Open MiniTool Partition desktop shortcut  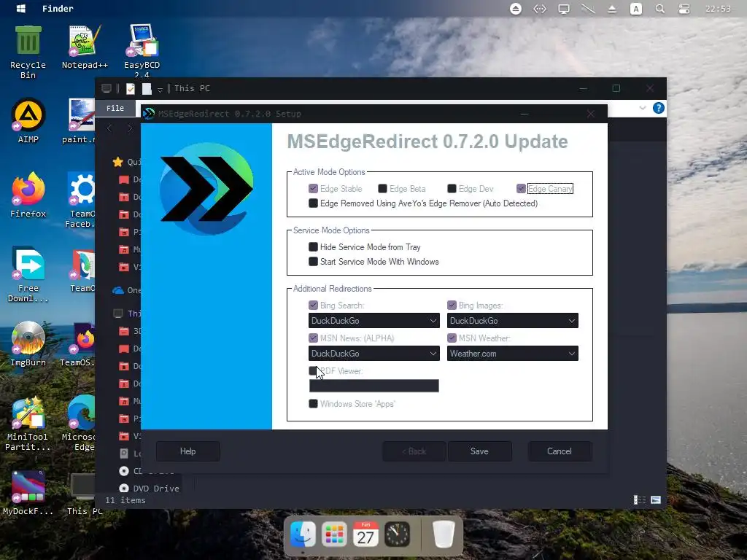pyautogui.click(x=28, y=423)
